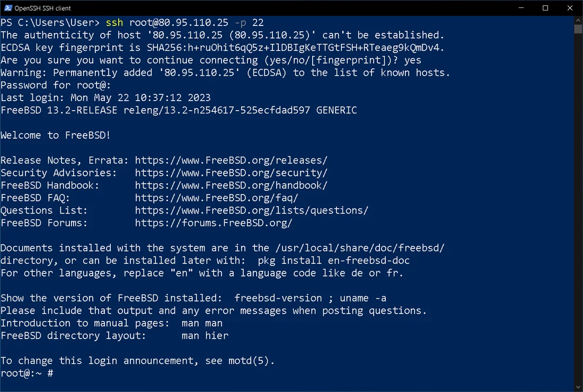This screenshot has height=392, width=583.
Task: Open the FreeBSD releases URL
Action: (x=231, y=160)
